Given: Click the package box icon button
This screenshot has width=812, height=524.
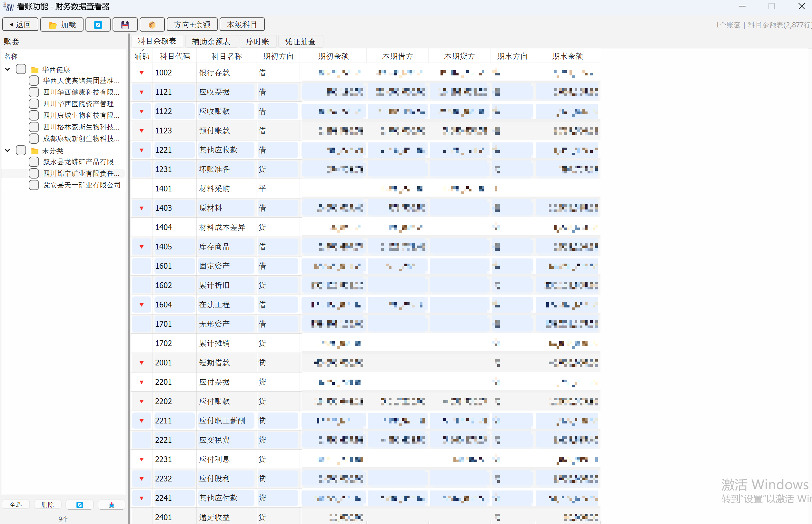Looking at the screenshot, I should [152, 25].
